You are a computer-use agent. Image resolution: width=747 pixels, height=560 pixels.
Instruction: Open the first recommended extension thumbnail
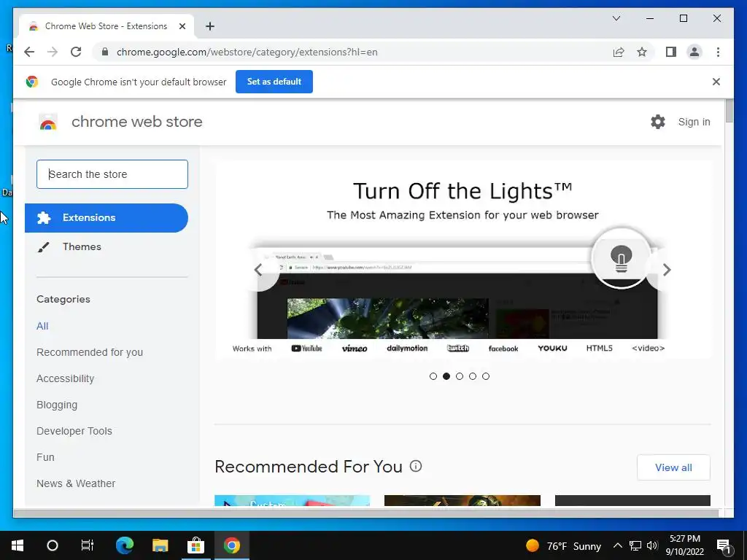pos(292,500)
